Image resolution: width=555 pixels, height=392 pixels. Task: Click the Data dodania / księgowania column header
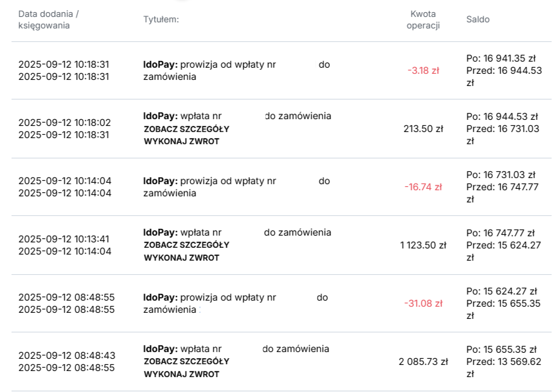[x=48, y=20]
